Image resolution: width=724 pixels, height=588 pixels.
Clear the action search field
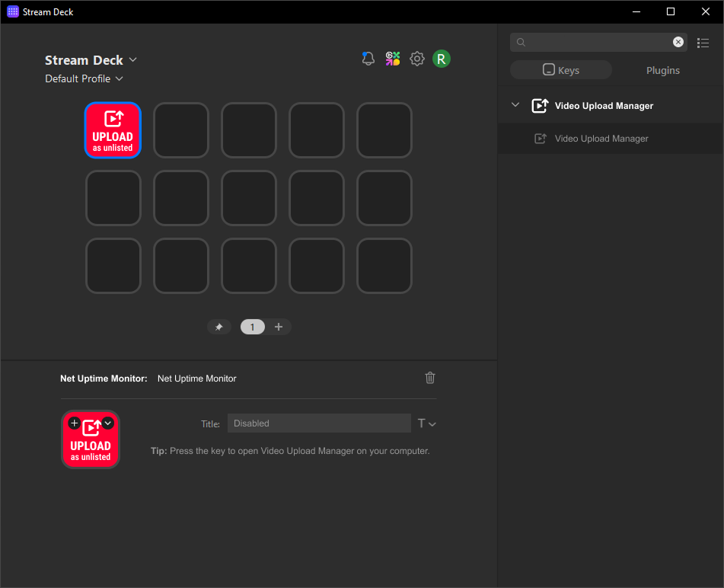pyautogui.click(x=678, y=42)
